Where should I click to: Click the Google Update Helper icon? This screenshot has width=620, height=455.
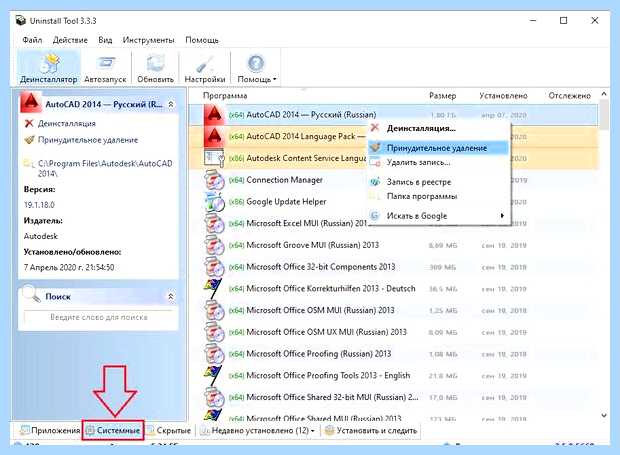point(214,202)
